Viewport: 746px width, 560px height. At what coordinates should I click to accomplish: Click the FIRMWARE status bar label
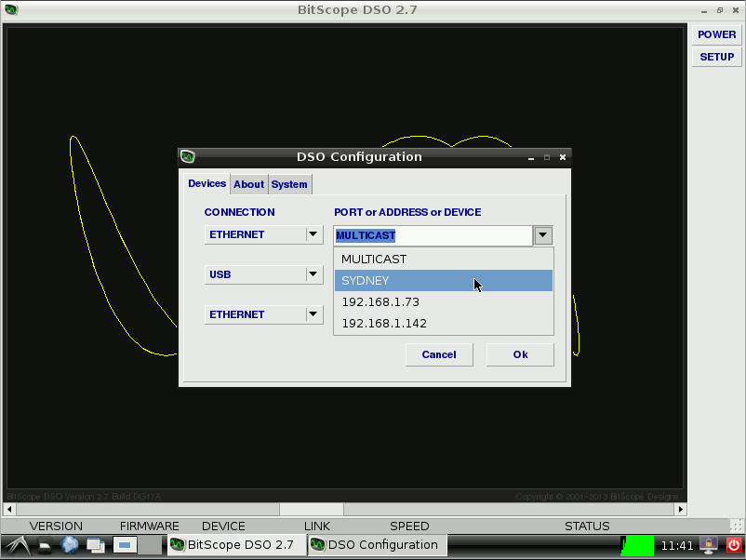[150, 527]
